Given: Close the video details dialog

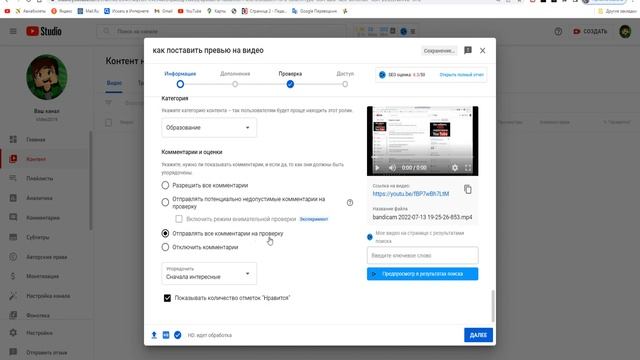Looking at the screenshot, I should coord(482,51).
